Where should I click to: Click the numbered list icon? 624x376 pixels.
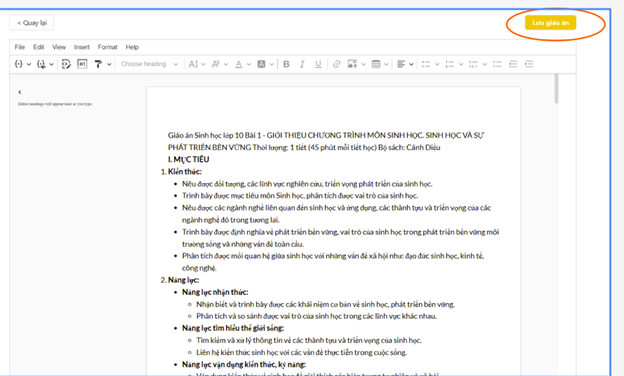450,64
